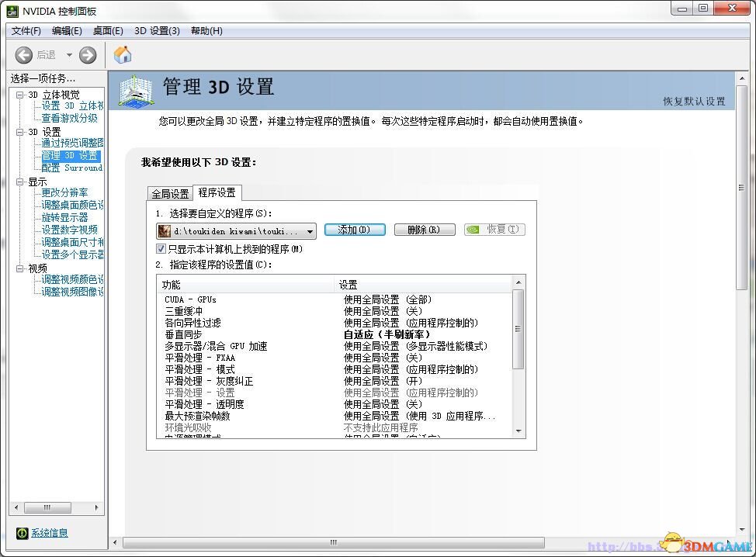Click tree panel scroll left arrow
Viewport: 756px width, 557px height.
point(17,508)
